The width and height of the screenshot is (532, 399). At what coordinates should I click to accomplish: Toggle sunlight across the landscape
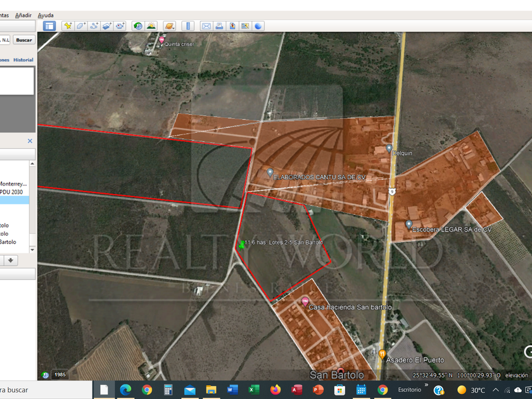click(151, 26)
